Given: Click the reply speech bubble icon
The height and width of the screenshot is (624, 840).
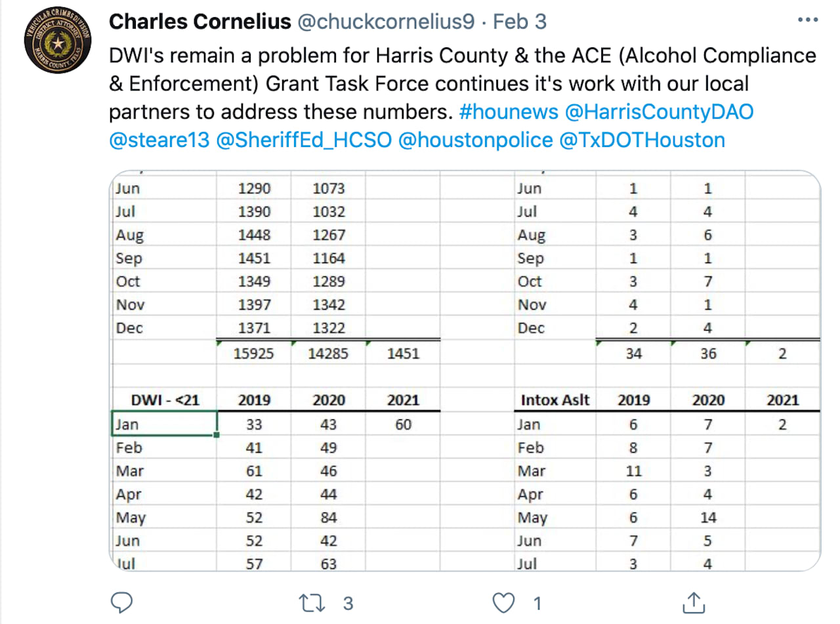Looking at the screenshot, I should [123, 602].
